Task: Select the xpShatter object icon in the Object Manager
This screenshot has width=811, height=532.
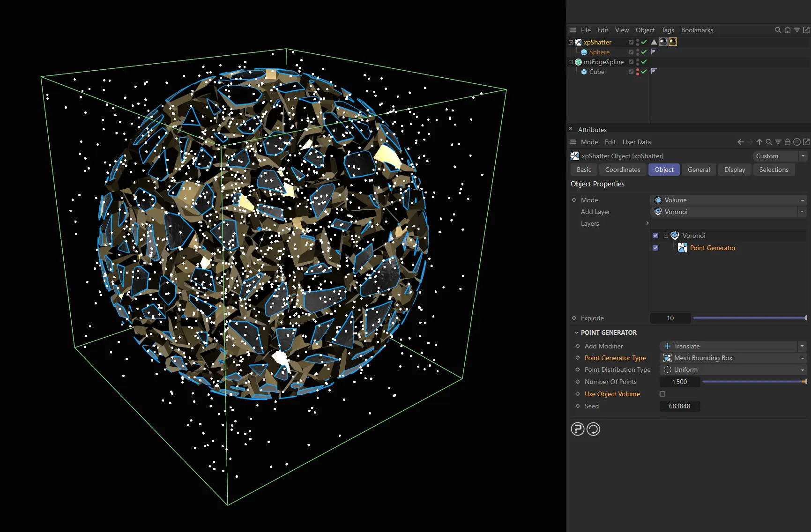Action: pyautogui.click(x=578, y=42)
